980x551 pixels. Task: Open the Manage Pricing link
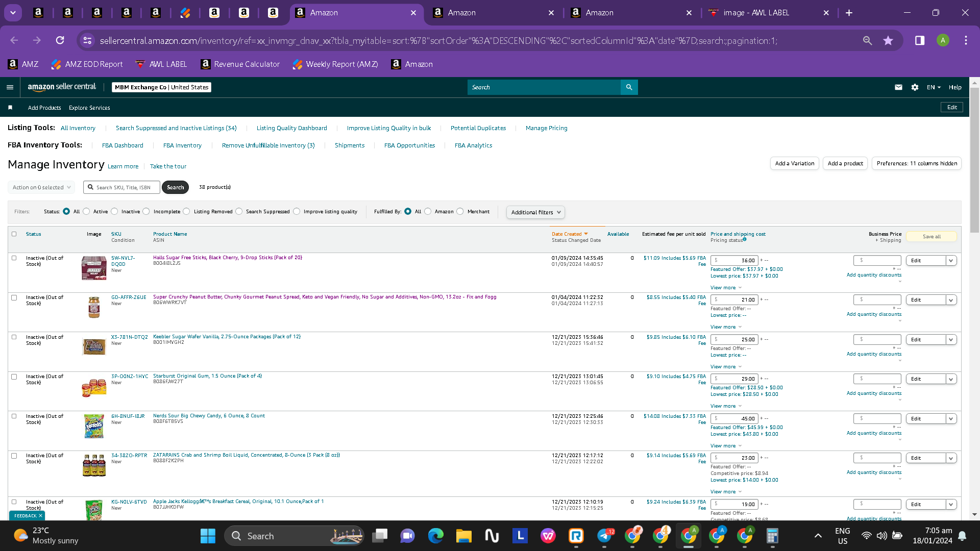tap(547, 128)
